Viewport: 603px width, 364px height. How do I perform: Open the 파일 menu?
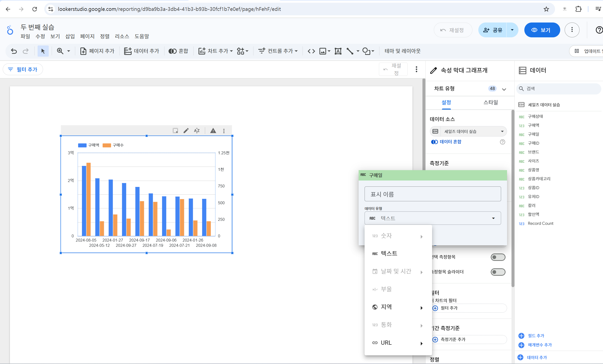pos(25,36)
